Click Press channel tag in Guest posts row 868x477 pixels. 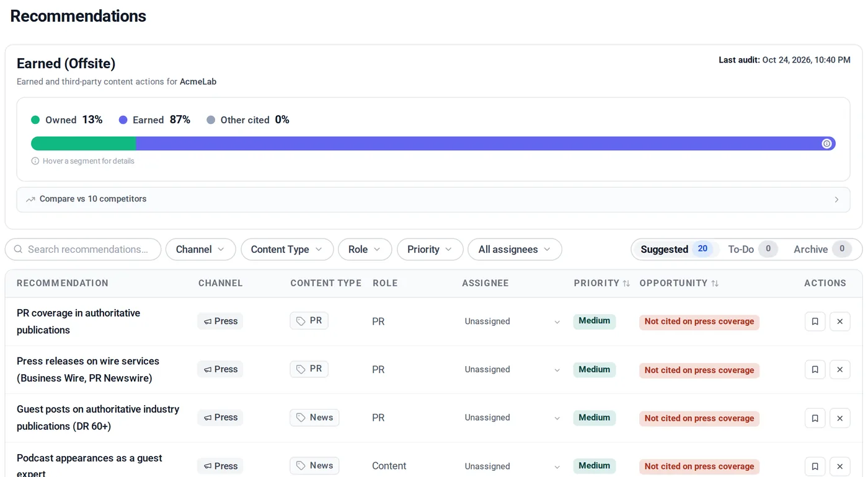tap(220, 418)
